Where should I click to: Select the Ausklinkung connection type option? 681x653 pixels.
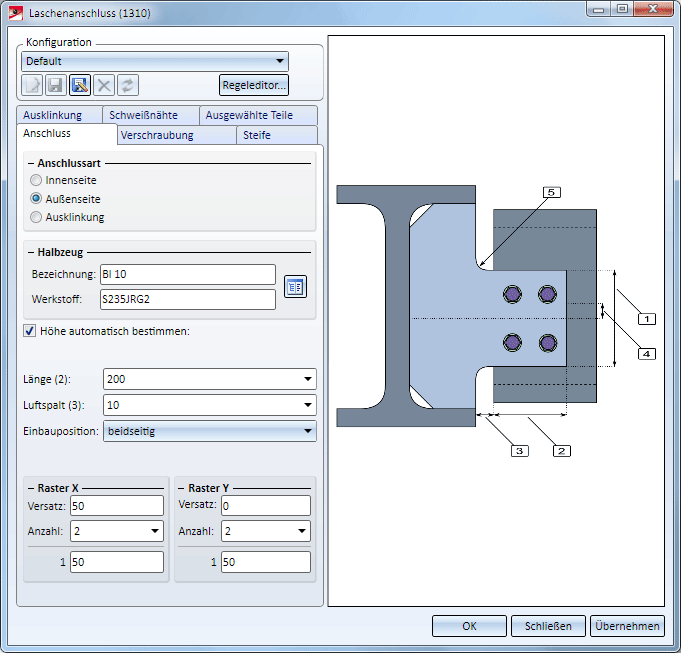coord(37,217)
